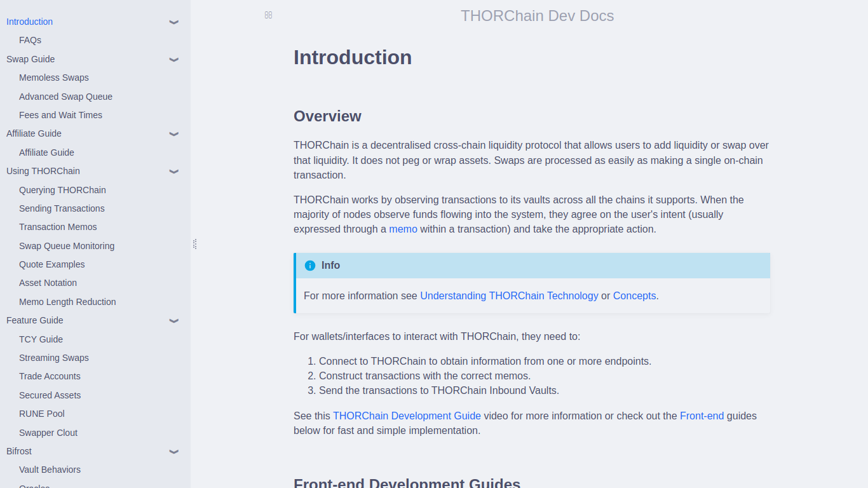Open Using THORChain chapter
The width and height of the screenshot is (868, 488).
click(x=43, y=171)
